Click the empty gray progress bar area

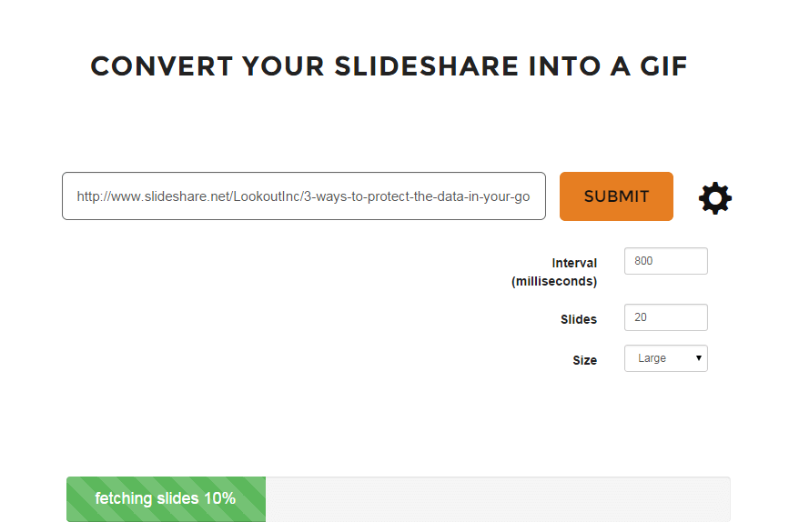pos(498,499)
